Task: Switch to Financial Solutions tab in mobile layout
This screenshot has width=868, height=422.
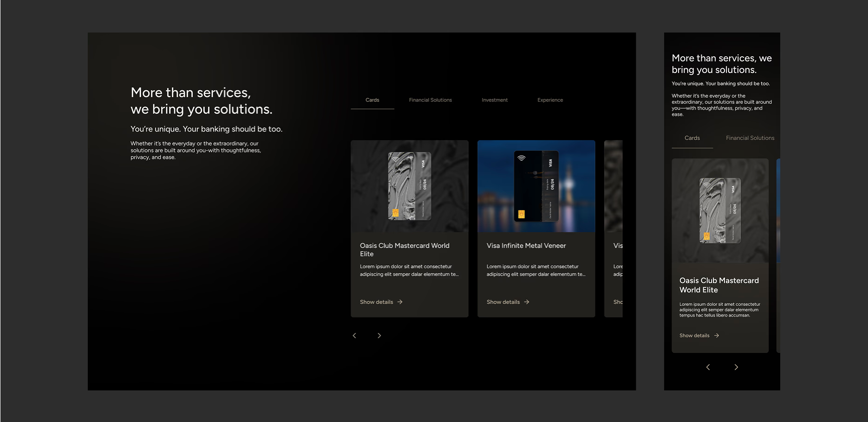Action: pyautogui.click(x=750, y=138)
